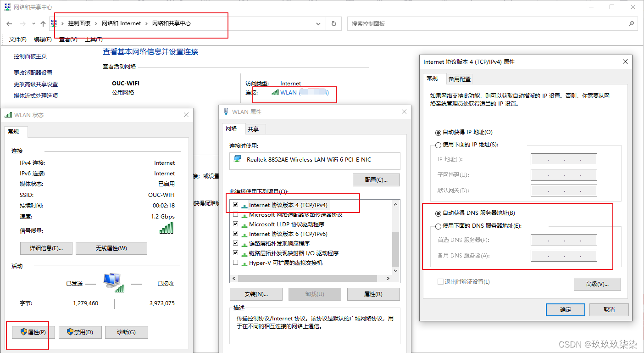Open 工具(T) menu
The image size is (644, 353).
tap(93, 39)
